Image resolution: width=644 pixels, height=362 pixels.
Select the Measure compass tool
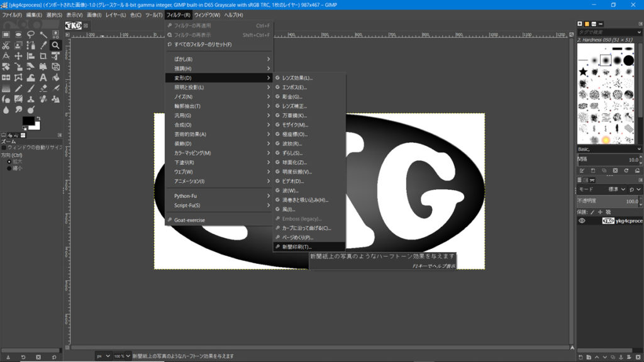click(6, 56)
